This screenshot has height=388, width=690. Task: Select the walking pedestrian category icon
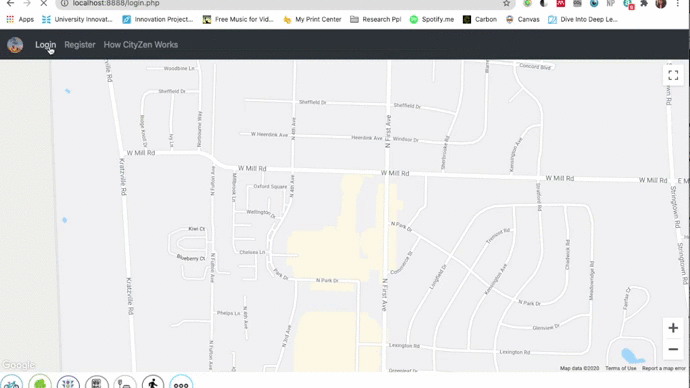tap(153, 382)
